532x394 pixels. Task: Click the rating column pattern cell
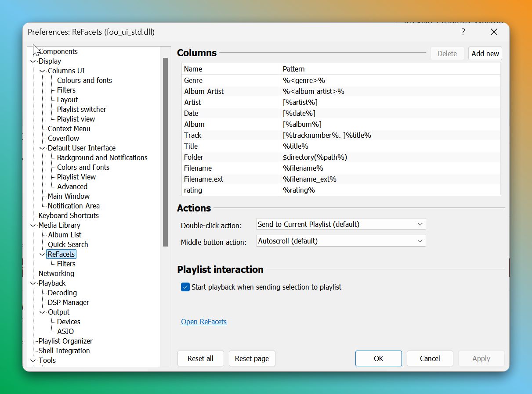[x=299, y=190]
